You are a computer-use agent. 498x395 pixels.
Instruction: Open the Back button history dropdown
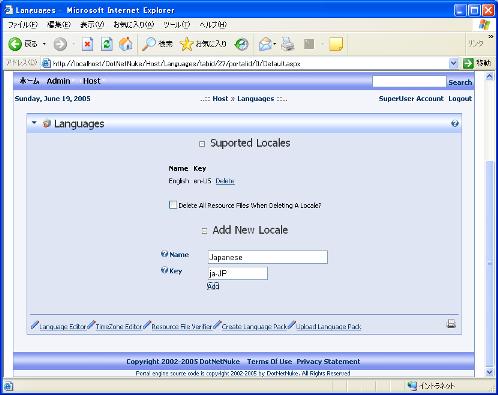pyautogui.click(x=44, y=44)
